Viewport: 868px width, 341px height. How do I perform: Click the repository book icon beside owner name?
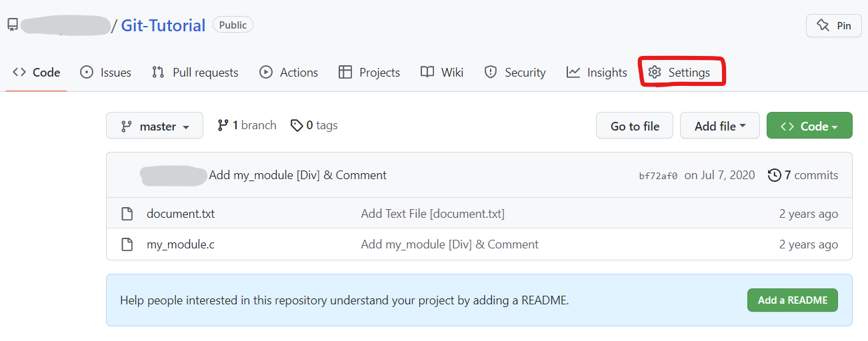click(13, 25)
